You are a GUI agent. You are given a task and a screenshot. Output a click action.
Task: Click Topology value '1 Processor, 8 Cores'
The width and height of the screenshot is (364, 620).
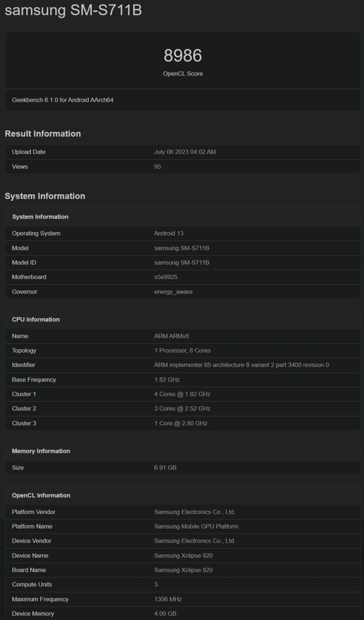182,350
